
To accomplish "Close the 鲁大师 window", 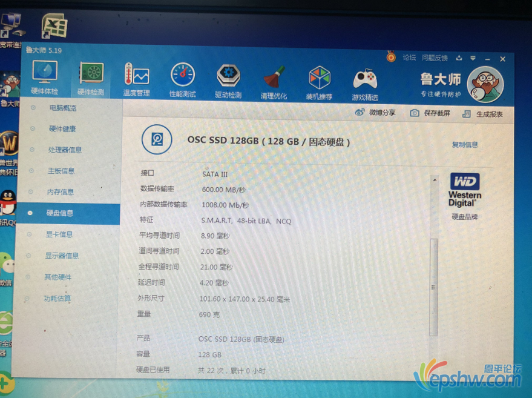I will pyautogui.click(x=502, y=59).
